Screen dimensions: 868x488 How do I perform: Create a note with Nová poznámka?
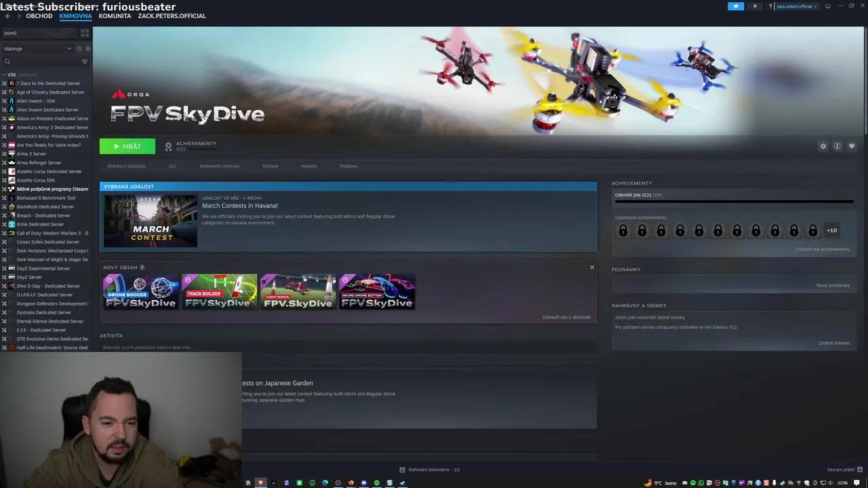pyautogui.click(x=833, y=285)
